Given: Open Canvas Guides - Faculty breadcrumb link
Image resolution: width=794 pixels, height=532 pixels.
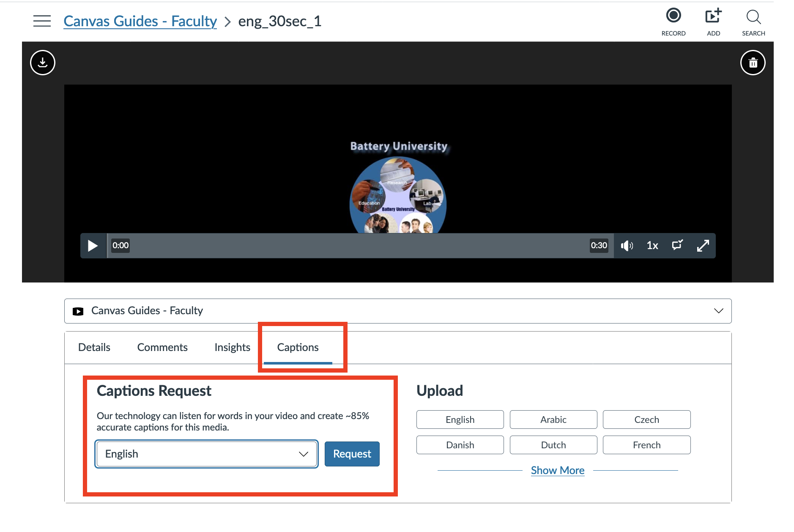Looking at the screenshot, I should (x=140, y=21).
